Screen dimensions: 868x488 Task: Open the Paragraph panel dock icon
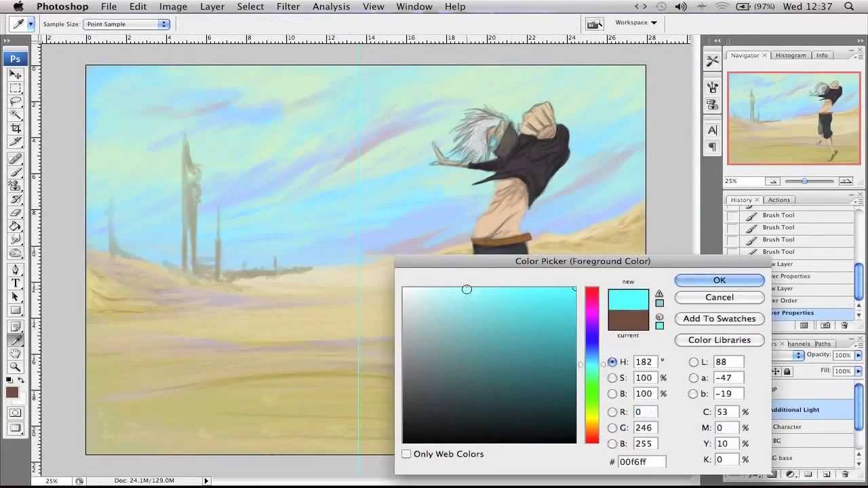coord(712,147)
